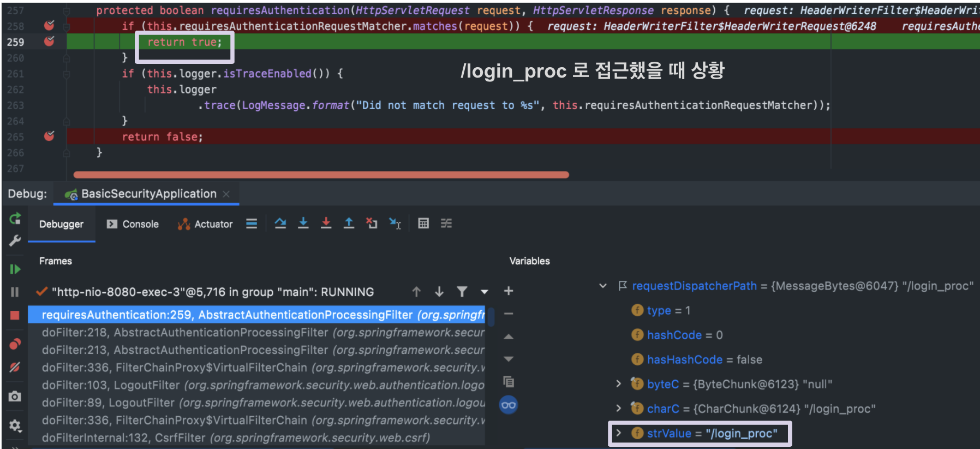Toggle breakpoint on line 258

click(49, 26)
